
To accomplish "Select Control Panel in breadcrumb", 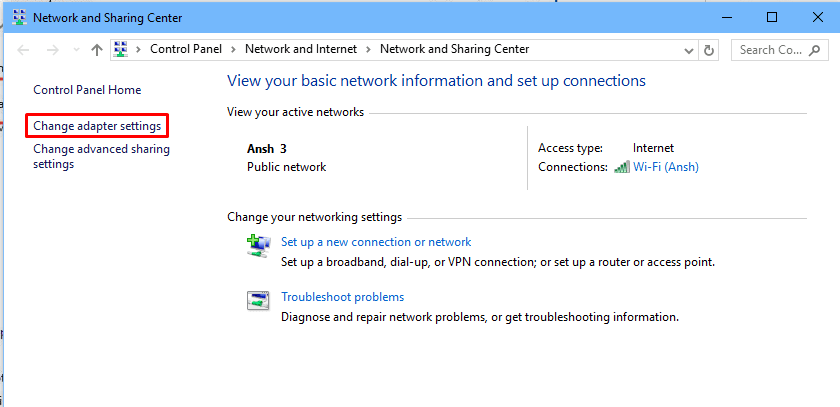I will (186, 49).
